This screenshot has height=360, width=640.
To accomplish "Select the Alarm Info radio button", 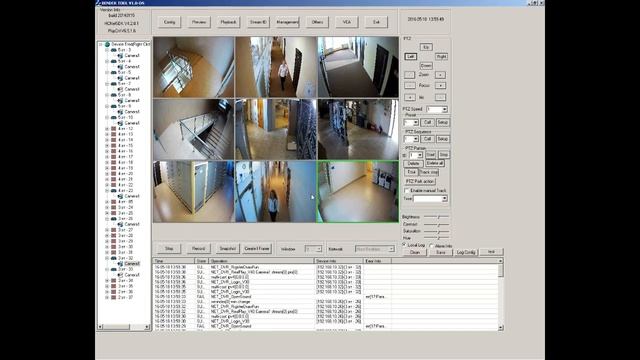I will 431,246.
